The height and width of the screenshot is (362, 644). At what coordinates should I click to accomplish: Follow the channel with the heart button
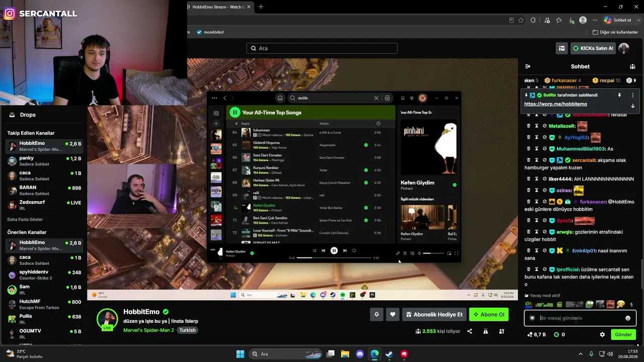tap(393, 315)
